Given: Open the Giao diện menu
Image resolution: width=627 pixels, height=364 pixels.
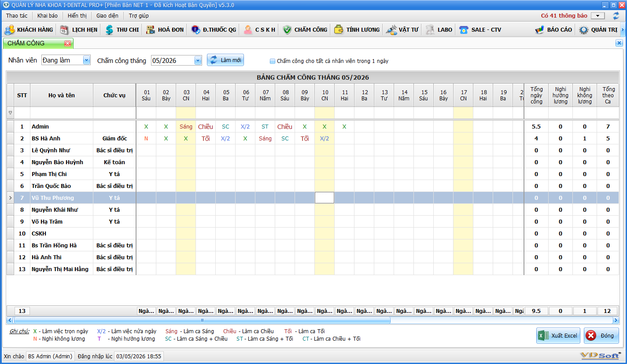Looking at the screenshot, I should coord(107,15).
